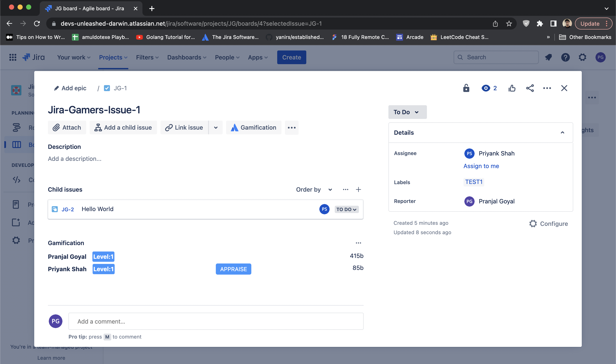
Task: Open Jira notifications bell icon
Action: coord(548,57)
